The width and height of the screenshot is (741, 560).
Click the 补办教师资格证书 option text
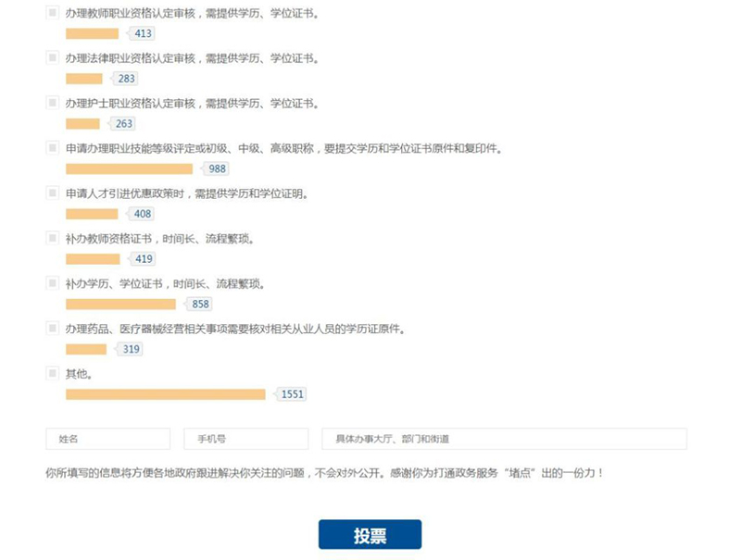click(x=159, y=239)
